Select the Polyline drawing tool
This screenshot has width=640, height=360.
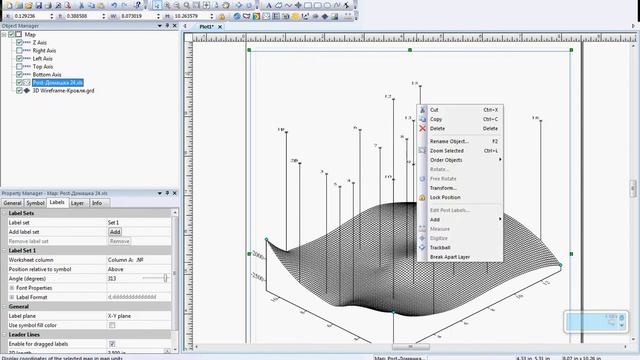pyautogui.click(x=288, y=5)
